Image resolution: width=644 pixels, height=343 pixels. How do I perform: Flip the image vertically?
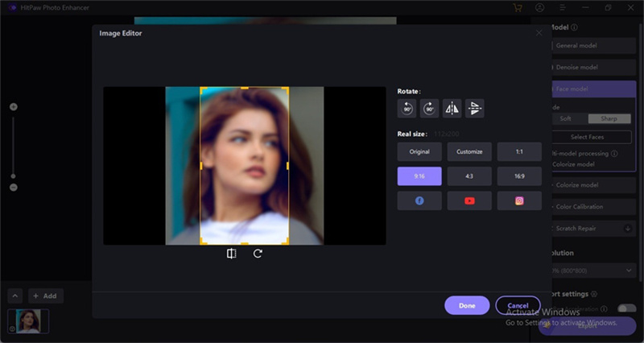[x=475, y=109]
